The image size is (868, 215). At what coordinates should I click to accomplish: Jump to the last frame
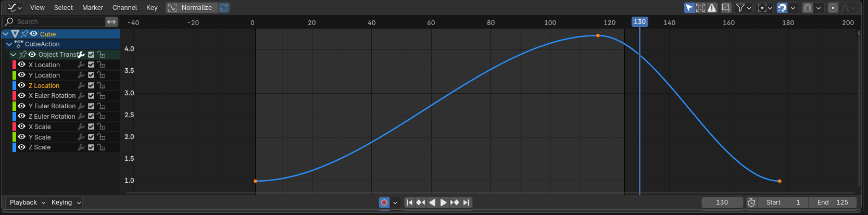[467, 203]
